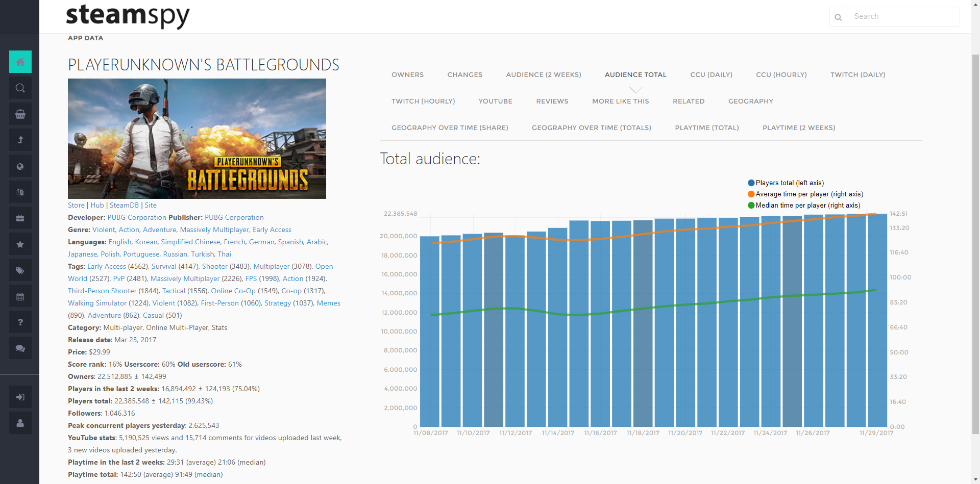Select the Related tab
The width and height of the screenshot is (980, 484).
pyautogui.click(x=689, y=101)
